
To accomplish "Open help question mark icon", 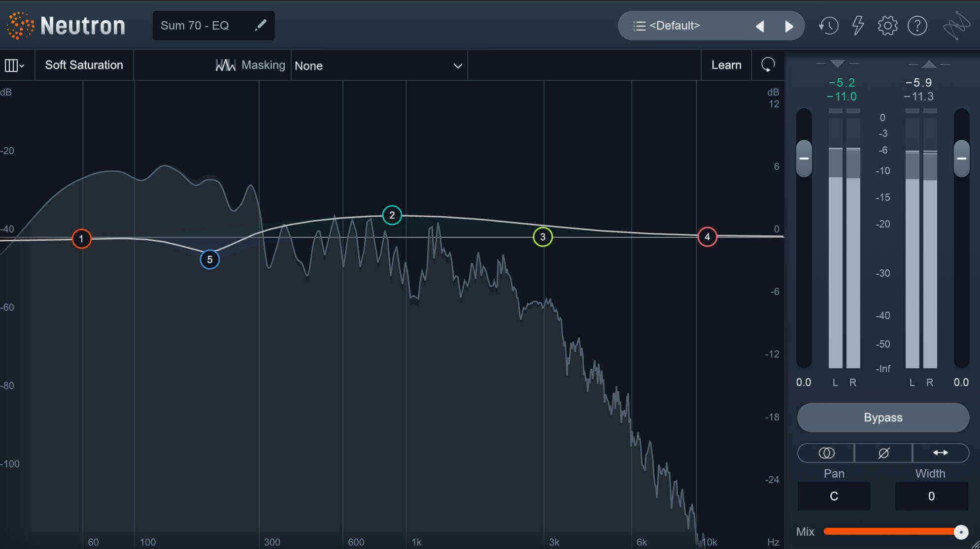I will pos(917,26).
